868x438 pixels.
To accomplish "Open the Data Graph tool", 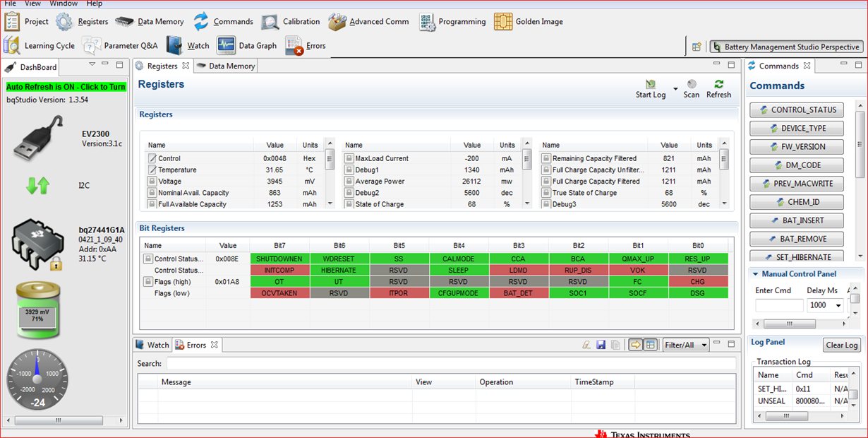I will click(247, 45).
